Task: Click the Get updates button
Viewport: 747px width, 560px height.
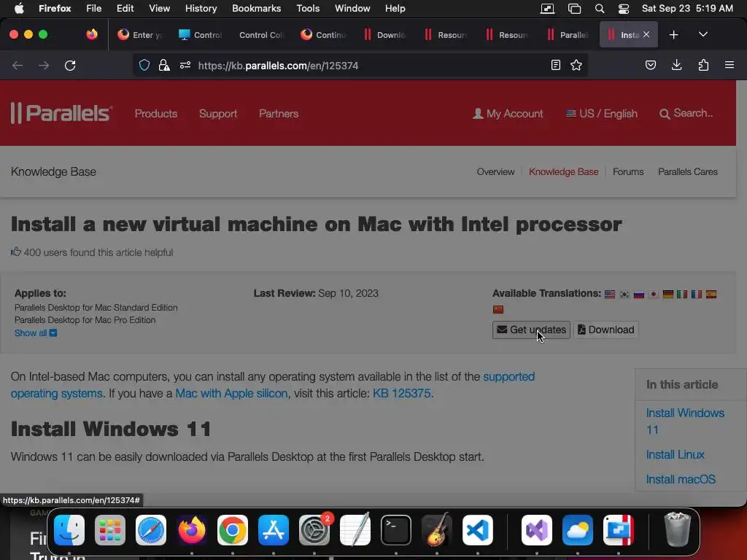Action: pos(531,330)
